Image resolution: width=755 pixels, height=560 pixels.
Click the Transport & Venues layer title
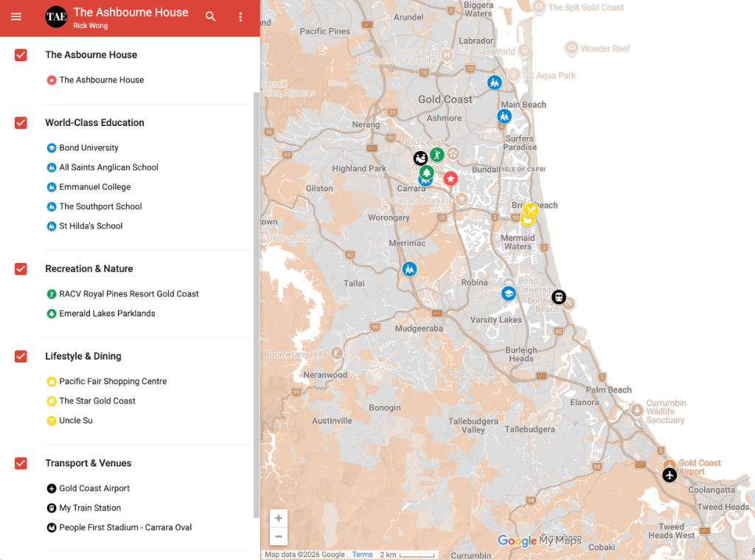coord(88,463)
